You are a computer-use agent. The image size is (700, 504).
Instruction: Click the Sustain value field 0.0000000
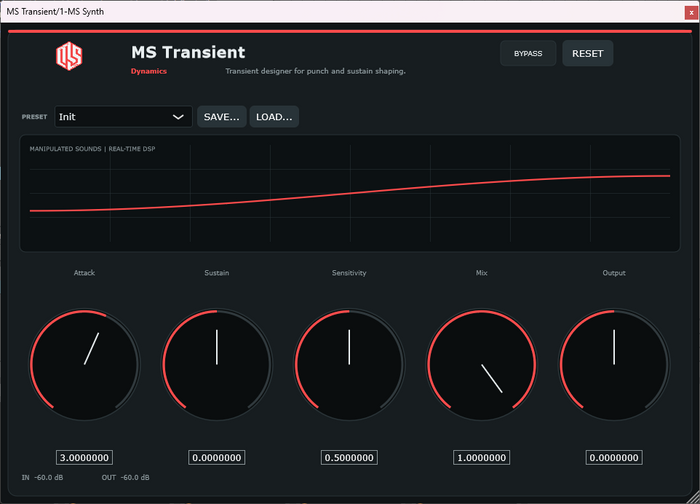point(217,458)
